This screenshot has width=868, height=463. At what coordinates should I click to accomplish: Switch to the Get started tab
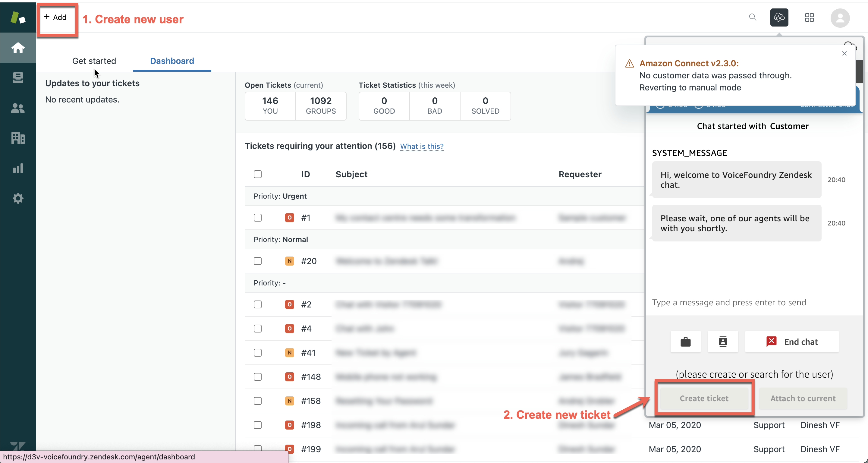tap(94, 61)
